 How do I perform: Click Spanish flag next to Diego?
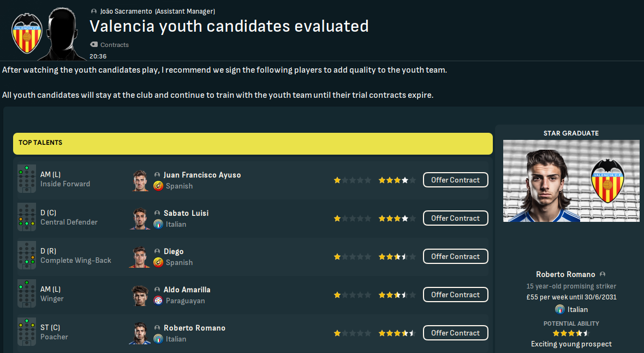(158, 262)
